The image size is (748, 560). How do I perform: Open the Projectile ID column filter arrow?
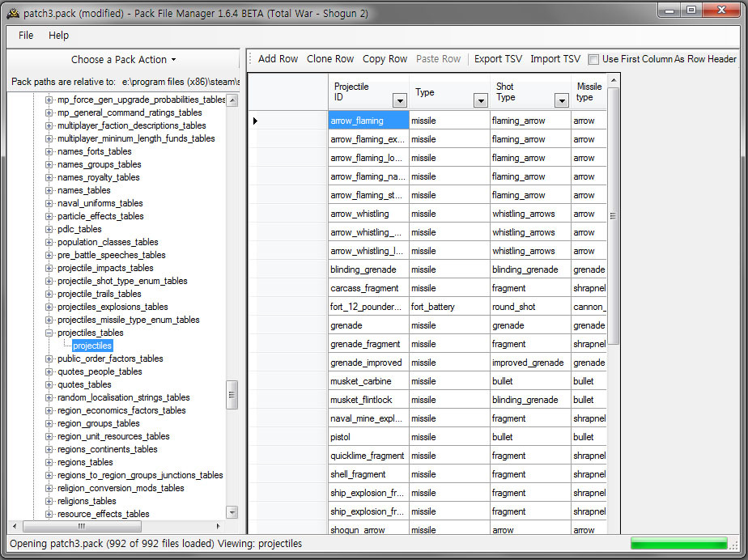point(399,100)
